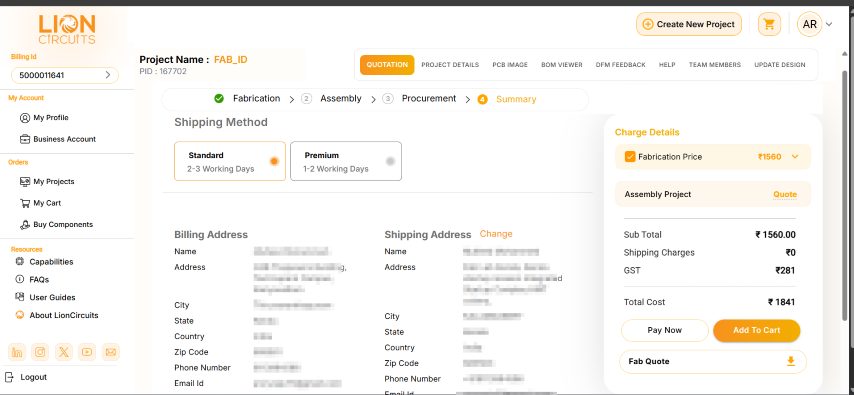The height and width of the screenshot is (395, 854).
Task: Open My Cart from sidebar
Action: coord(47,203)
